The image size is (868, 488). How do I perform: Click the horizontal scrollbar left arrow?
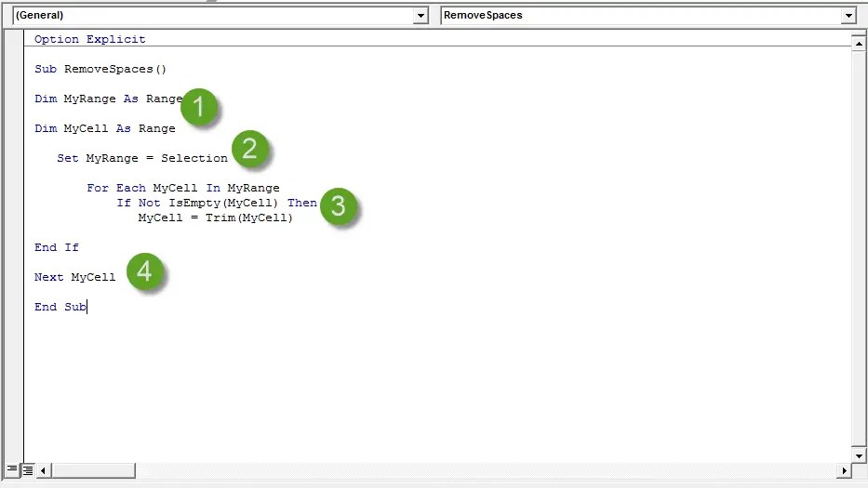click(x=43, y=471)
